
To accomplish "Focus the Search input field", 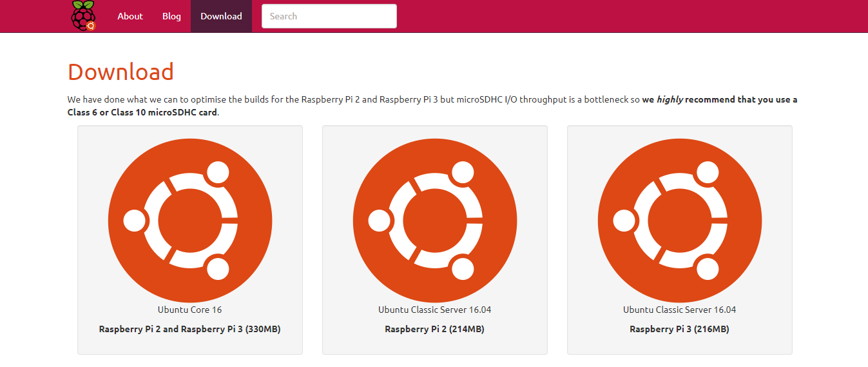I will click(x=329, y=16).
